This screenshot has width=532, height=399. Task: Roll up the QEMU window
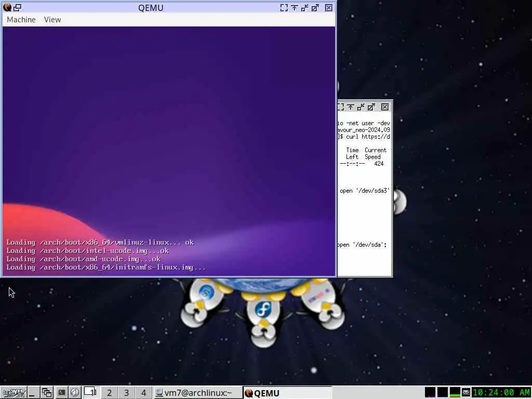coord(295,8)
